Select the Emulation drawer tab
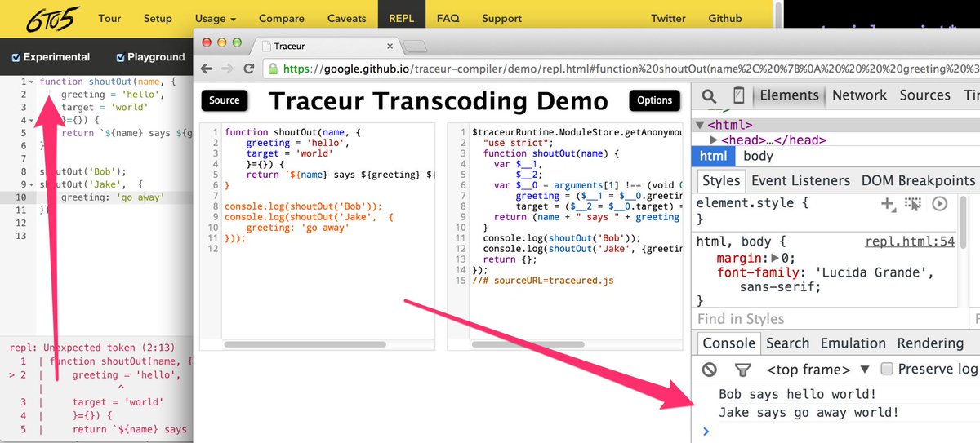980x443 pixels. (853, 343)
